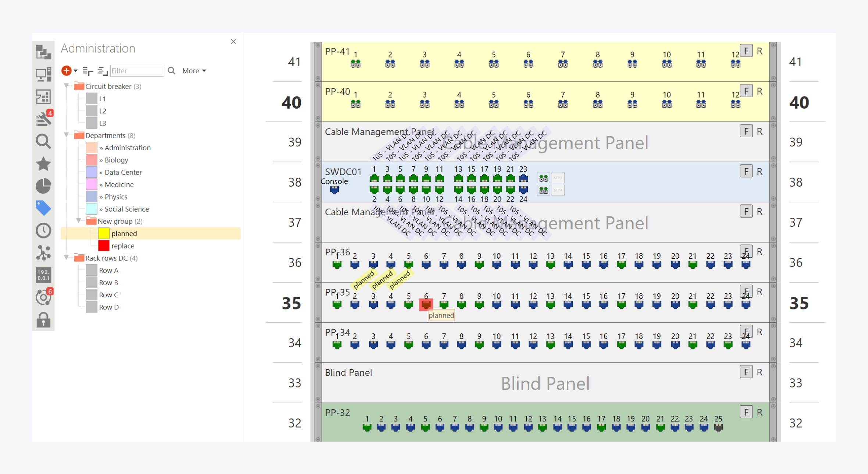The image size is (868, 474).
Task: Open the star favorites icon
Action: click(x=43, y=164)
